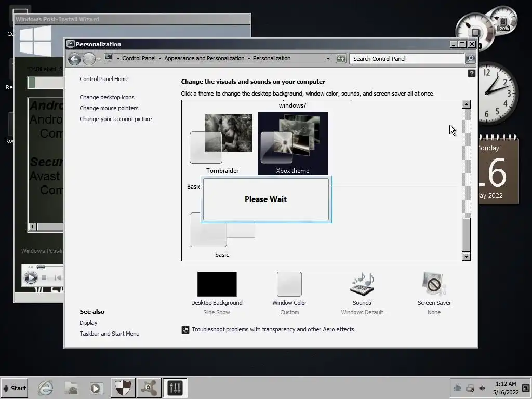Open the shield application taskbar icon
Image resolution: width=532 pixels, height=399 pixels.
[123, 388]
